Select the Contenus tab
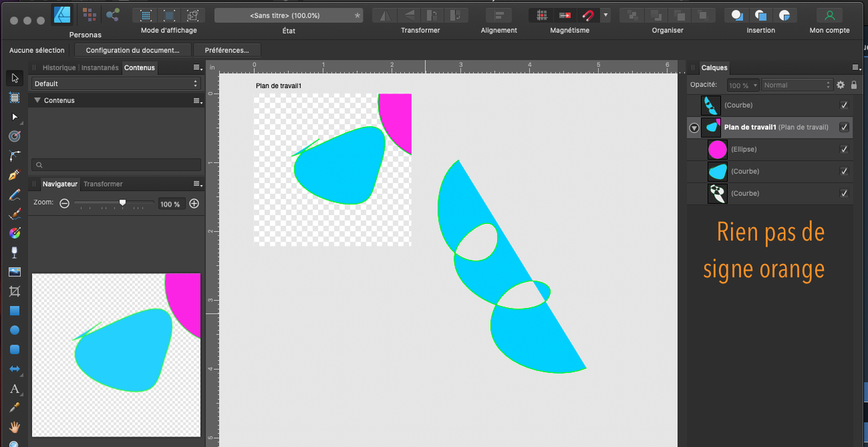The width and height of the screenshot is (868, 447). (139, 68)
